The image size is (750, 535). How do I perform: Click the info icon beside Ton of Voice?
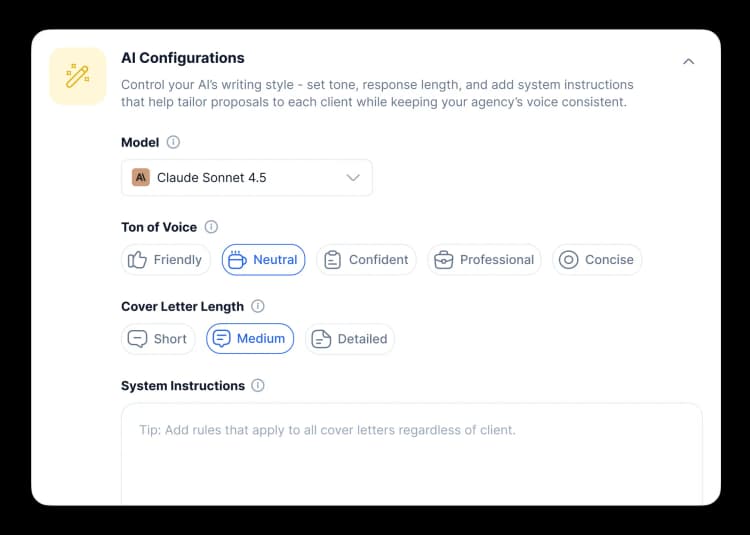(211, 227)
